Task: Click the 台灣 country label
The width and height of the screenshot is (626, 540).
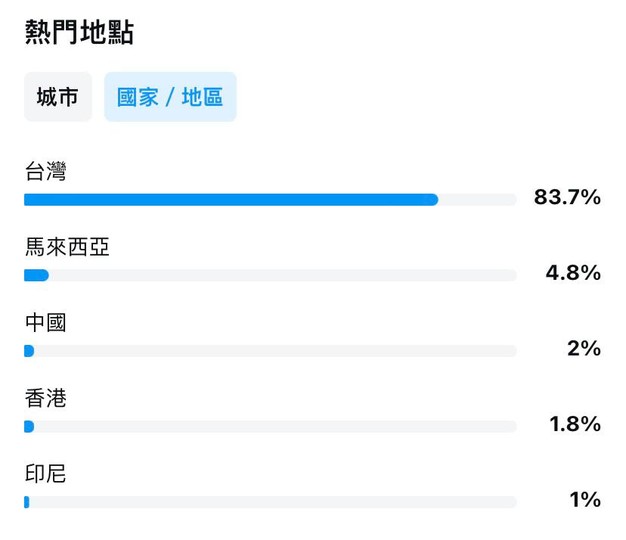Action: click(x=46, y=171)
